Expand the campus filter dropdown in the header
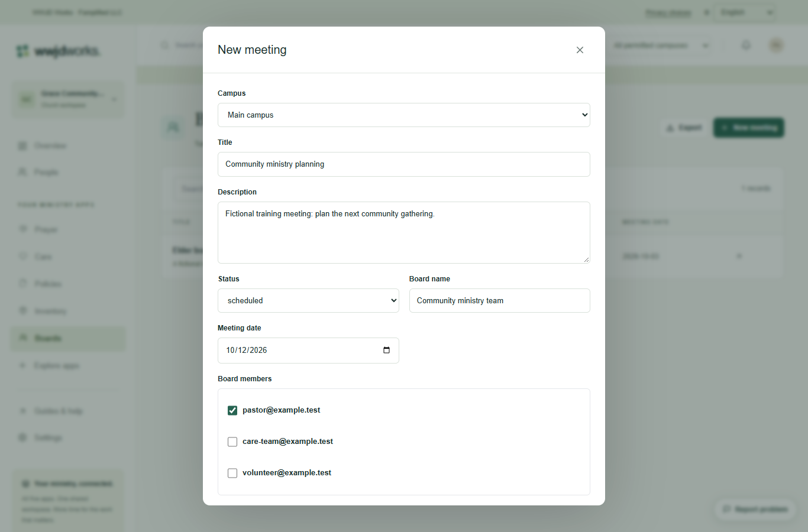 pyautogui.click(x=660, y=46)
